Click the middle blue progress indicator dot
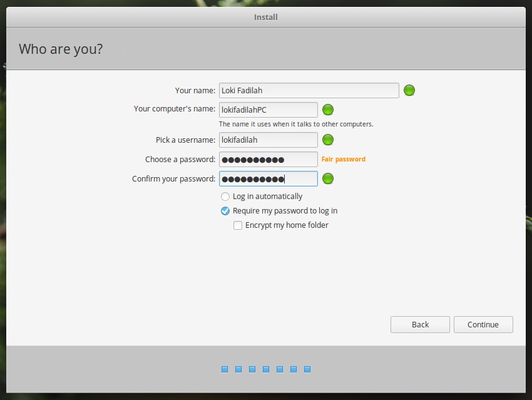This screenshot has width=532, height=400. [265, 369]
